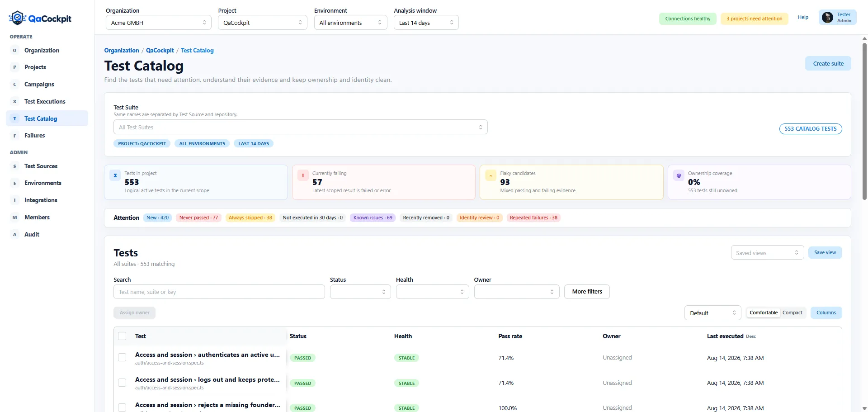The width and height of the screenshot is (868, 412).
Task: Click the Test name search field
Action: pyautogui.click(x=219, y=292)
